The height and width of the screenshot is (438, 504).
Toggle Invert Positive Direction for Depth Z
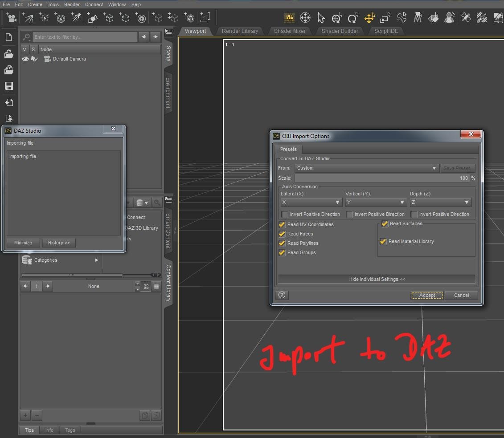[414, 214]
